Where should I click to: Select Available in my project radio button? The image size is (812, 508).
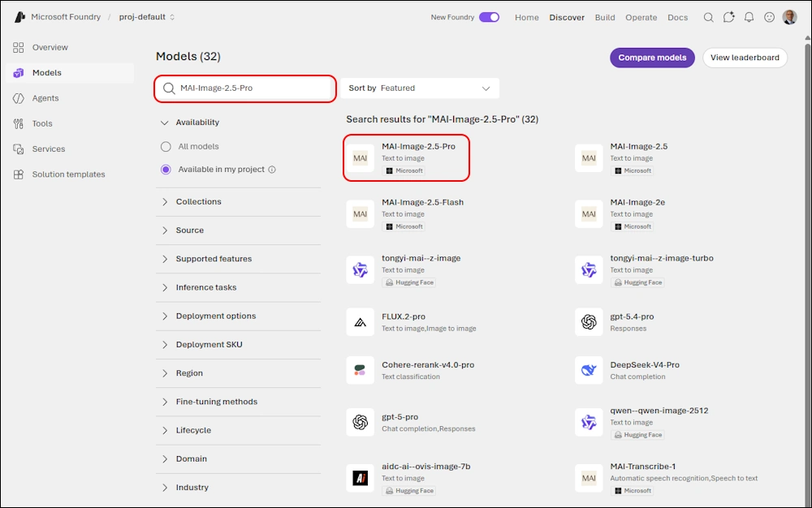pos(166,170)
